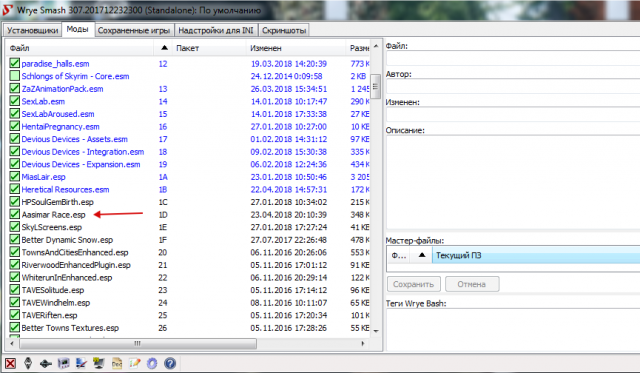The image size is (640, 373).
Task: Sort mod list by Файл column
Action: point(80,48)
